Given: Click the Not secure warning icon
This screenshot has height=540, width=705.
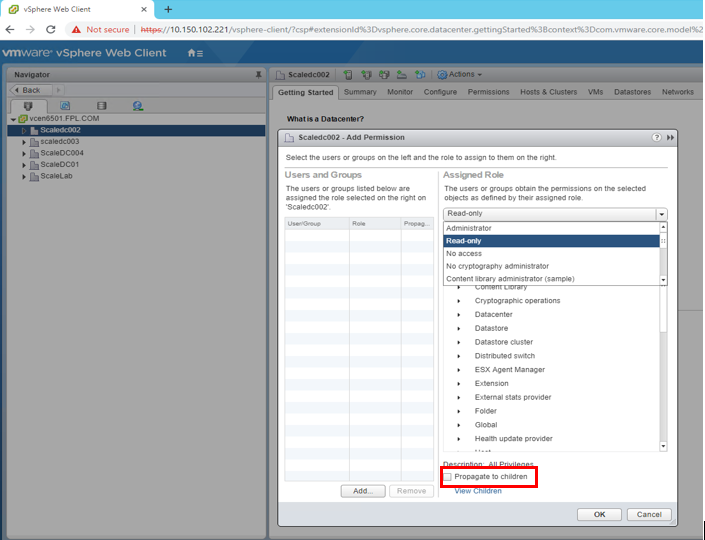Looking at the screenshot, I should click(76, 30).
